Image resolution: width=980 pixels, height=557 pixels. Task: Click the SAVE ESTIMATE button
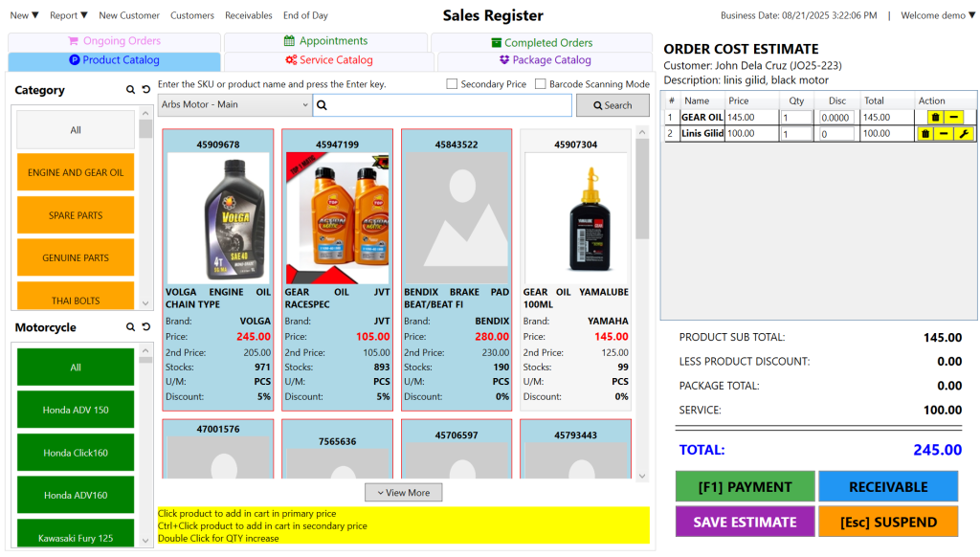pos(745,522)
